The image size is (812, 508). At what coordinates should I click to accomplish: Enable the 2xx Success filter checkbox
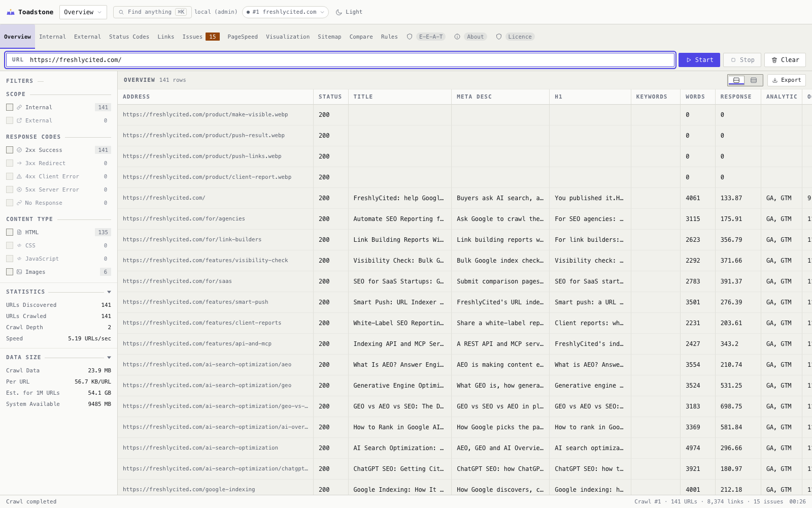[x=10, y=150]
